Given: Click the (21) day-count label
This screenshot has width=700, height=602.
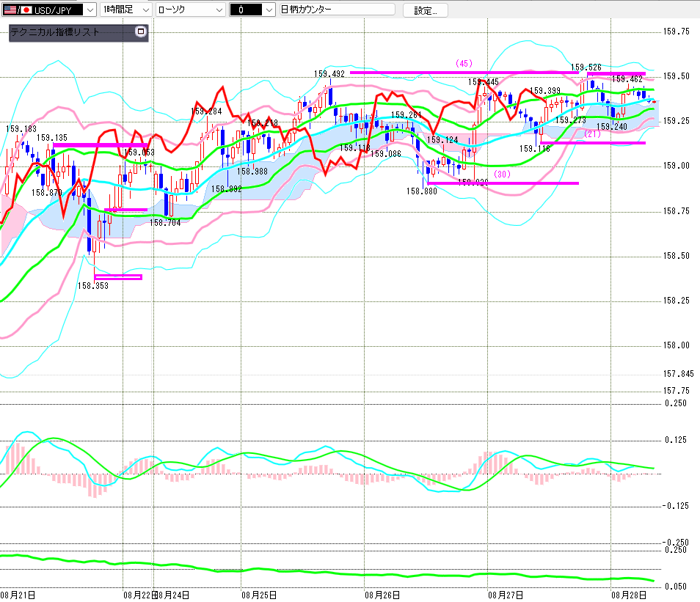Looking at the screenshot, I should (x=592, y=134).
